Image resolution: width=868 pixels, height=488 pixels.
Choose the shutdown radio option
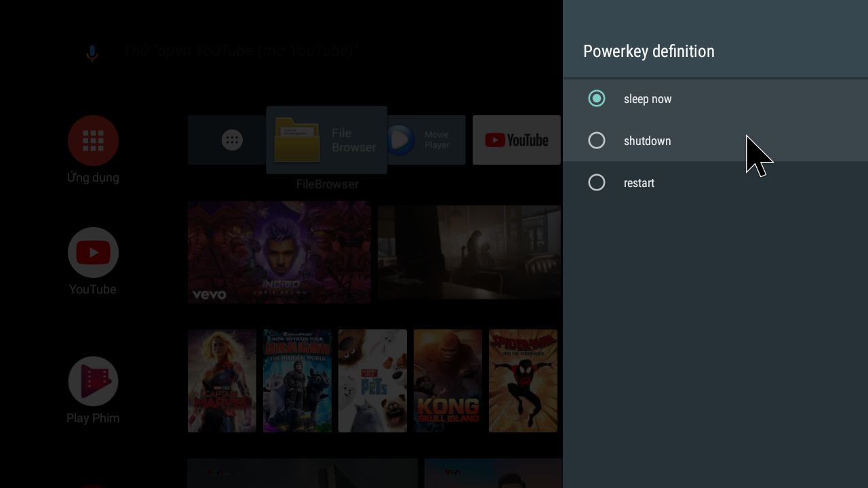coord(597,141)
